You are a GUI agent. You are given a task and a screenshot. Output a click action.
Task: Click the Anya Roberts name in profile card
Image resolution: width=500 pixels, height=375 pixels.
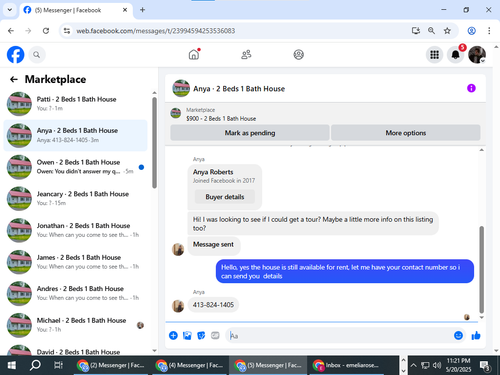(x=213, y=172)
